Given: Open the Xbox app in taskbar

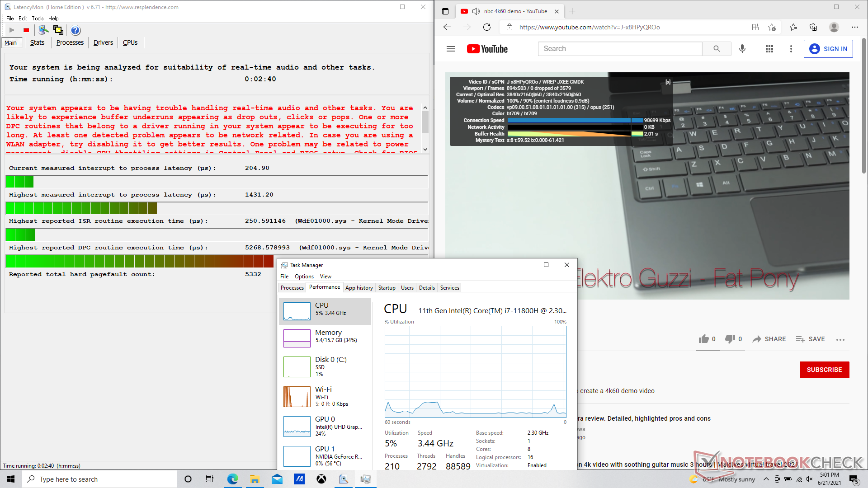Looking at the screenshot, I should [x=321, y=479].
